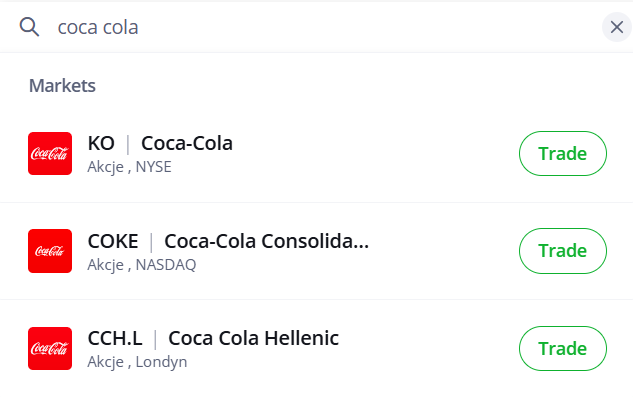Image resolution: width=634 pixels, height=397 pixels.
Task: Click the magnifying glass search icon
Action: (29, 27)
